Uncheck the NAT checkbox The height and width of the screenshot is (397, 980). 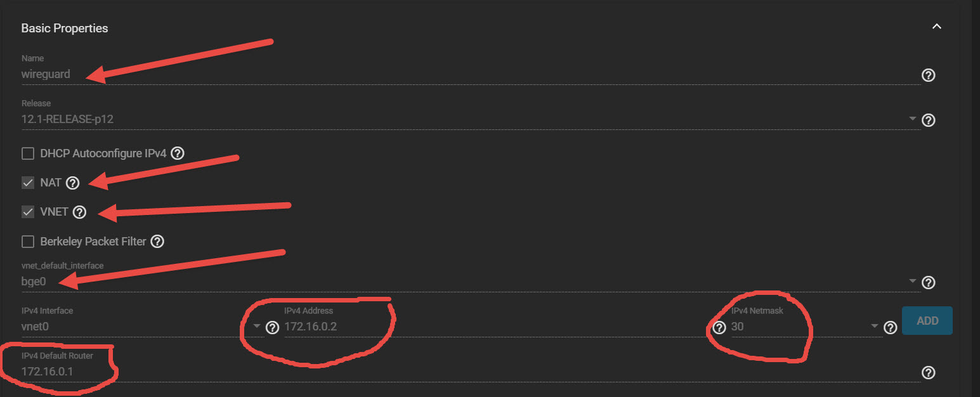28,183
